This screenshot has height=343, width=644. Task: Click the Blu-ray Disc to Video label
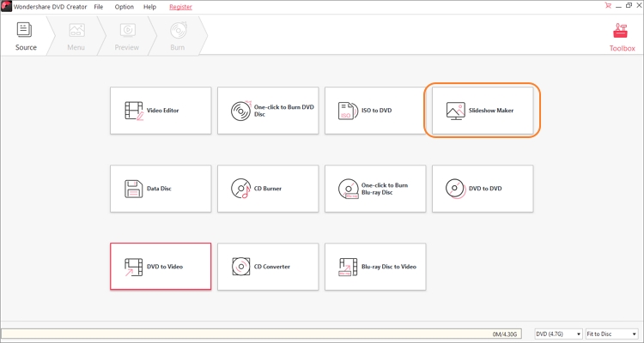coord(388,267)
